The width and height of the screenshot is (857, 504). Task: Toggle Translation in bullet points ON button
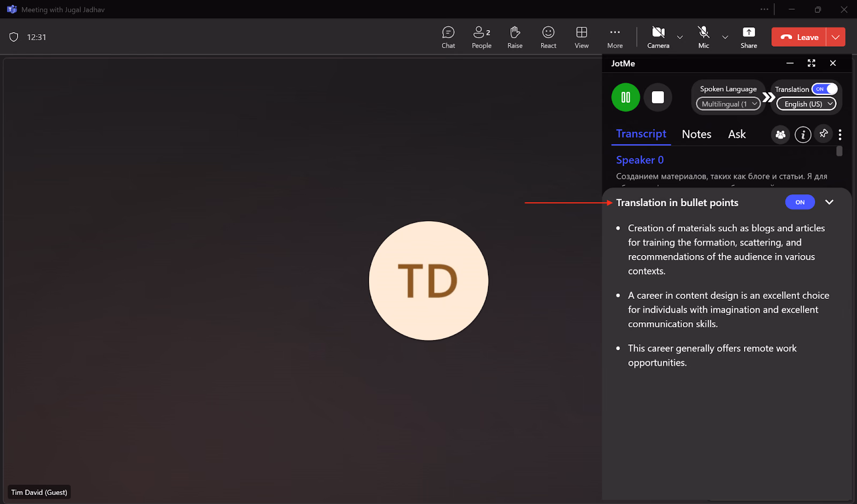800,202
